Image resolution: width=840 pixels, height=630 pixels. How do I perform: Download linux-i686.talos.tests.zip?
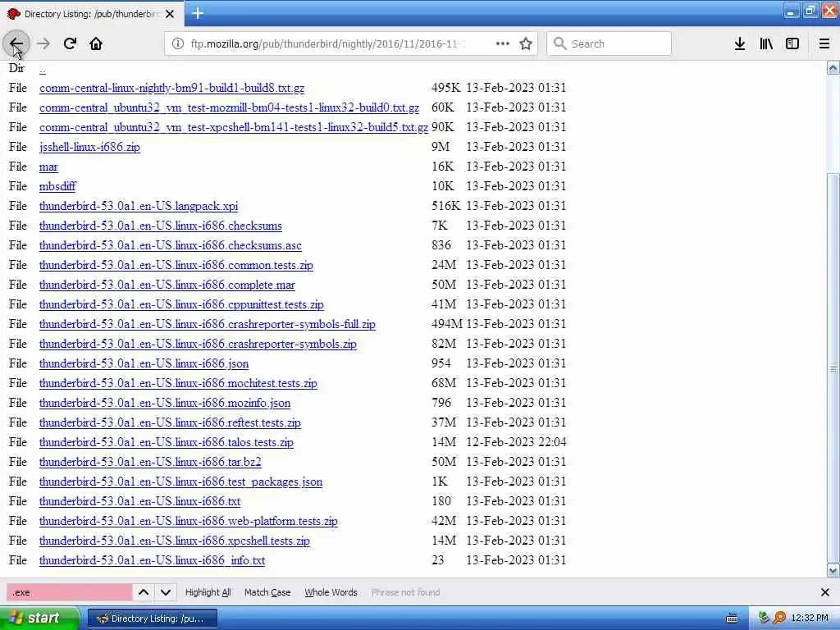coord(166,442)
